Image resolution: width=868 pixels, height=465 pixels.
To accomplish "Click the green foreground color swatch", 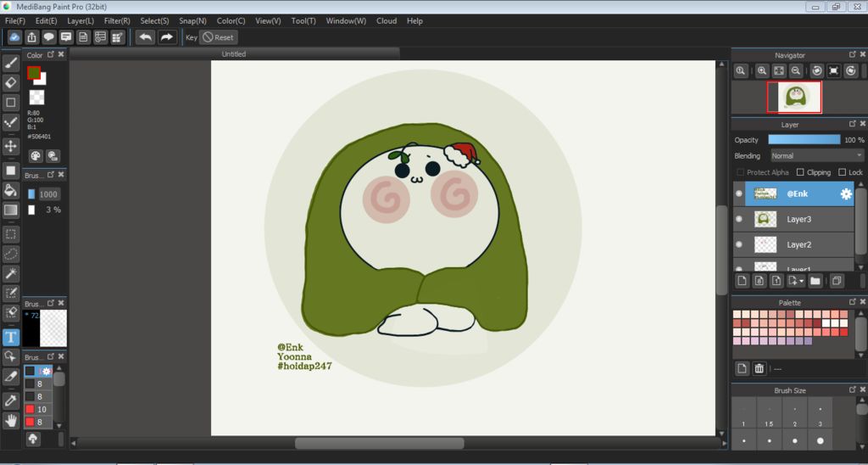I will [33, 73].
